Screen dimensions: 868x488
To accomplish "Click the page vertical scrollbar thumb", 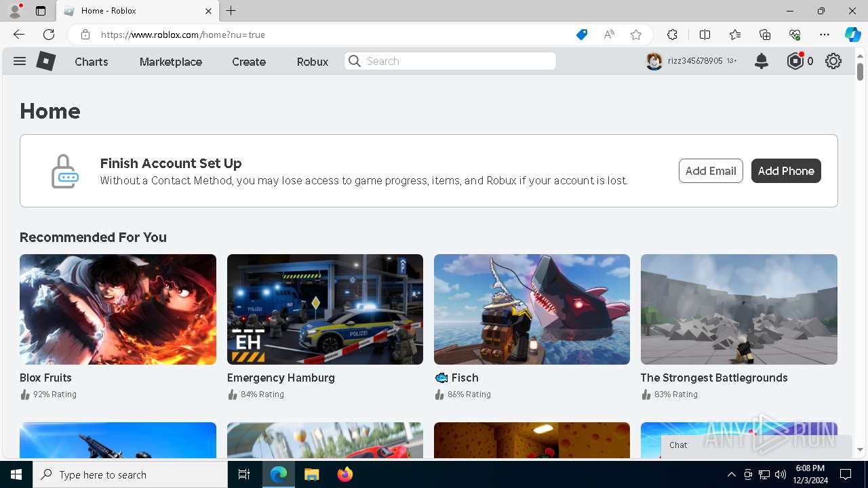I will click(860, 71).
